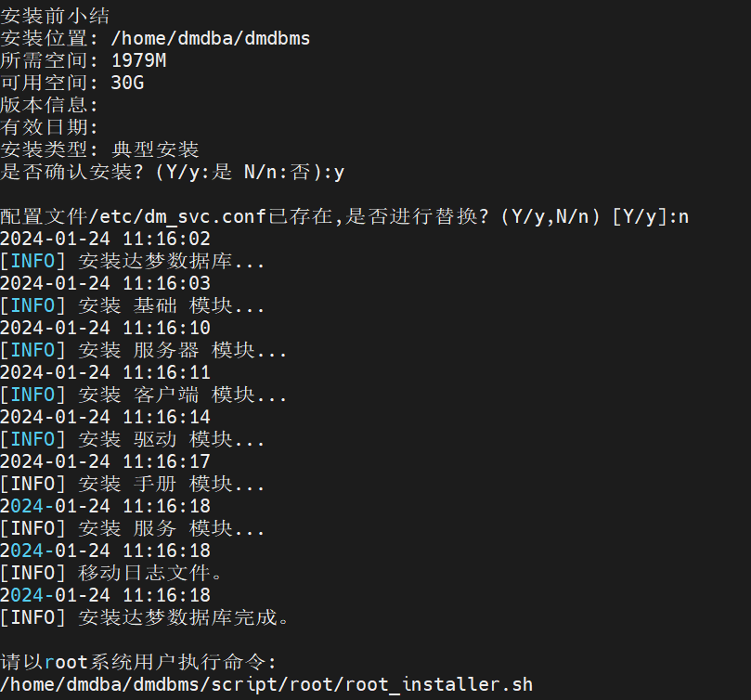Click the 移动日志文件 log line

click(x=150, y=573)
